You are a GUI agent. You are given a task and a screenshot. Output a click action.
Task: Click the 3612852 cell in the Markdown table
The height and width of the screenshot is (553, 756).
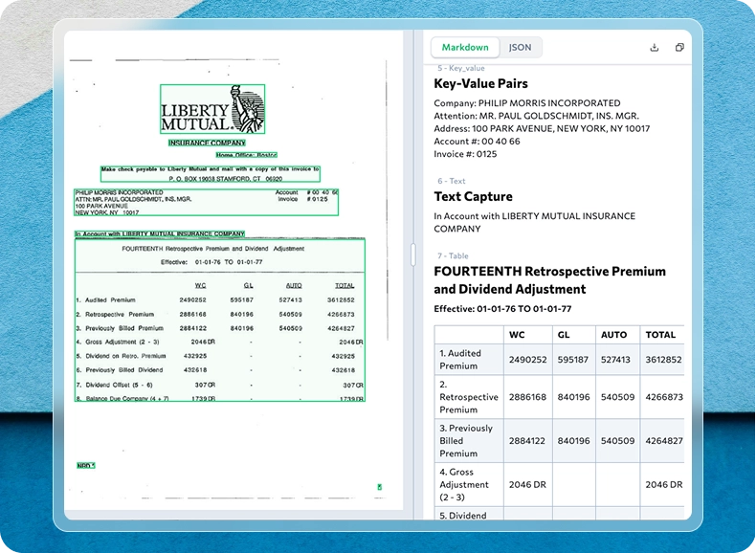point(663,359)
